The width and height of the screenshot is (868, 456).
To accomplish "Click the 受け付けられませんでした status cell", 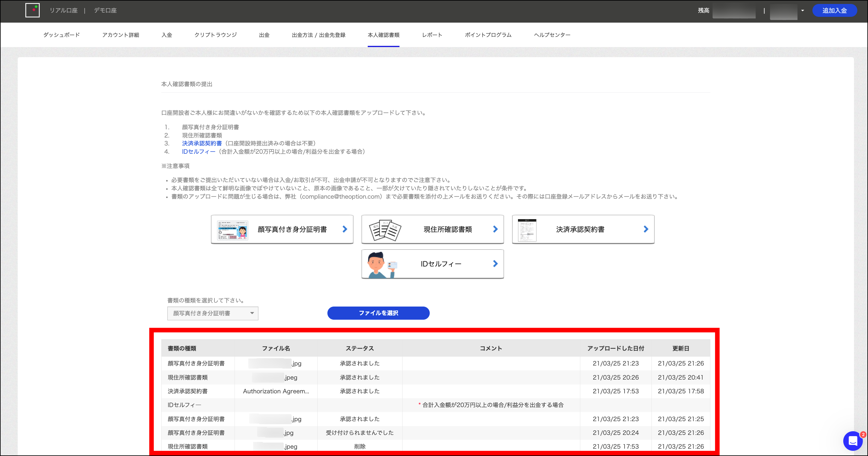I will (359, 433).
